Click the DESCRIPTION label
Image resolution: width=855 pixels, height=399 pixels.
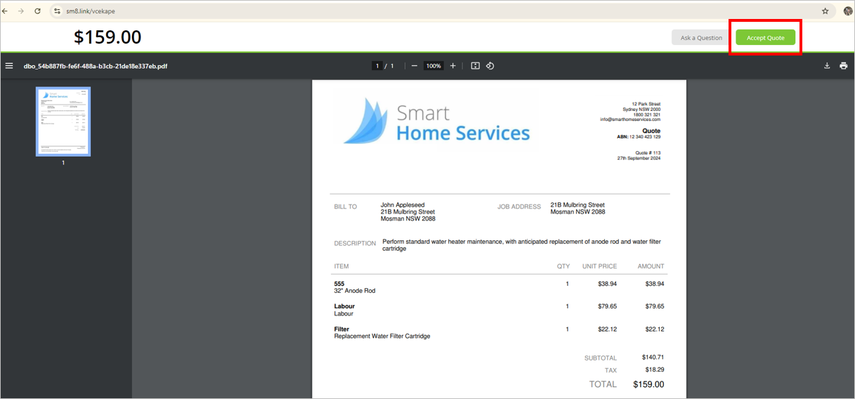[355, 244]
